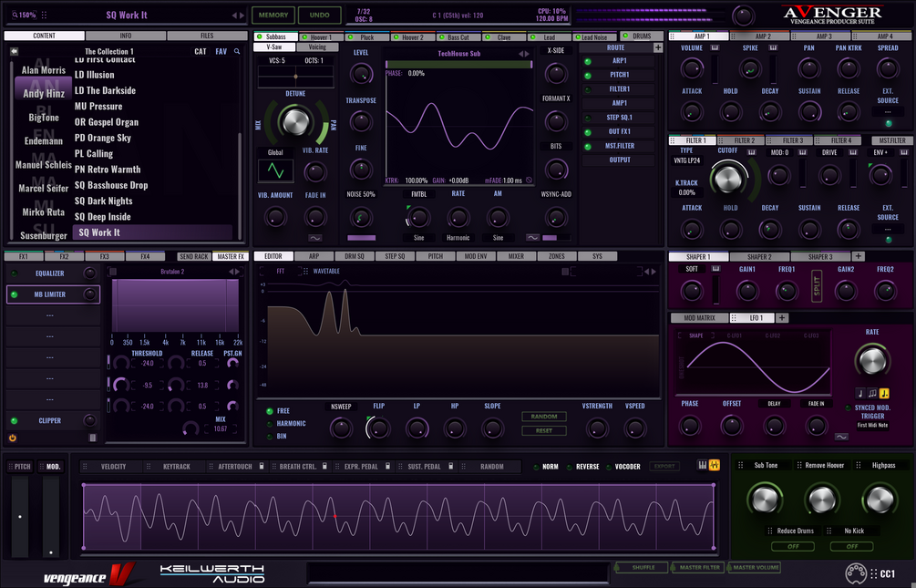Open the preset search magnifier icon
Screen dimensions: 916x588
(x=237, y=51)
